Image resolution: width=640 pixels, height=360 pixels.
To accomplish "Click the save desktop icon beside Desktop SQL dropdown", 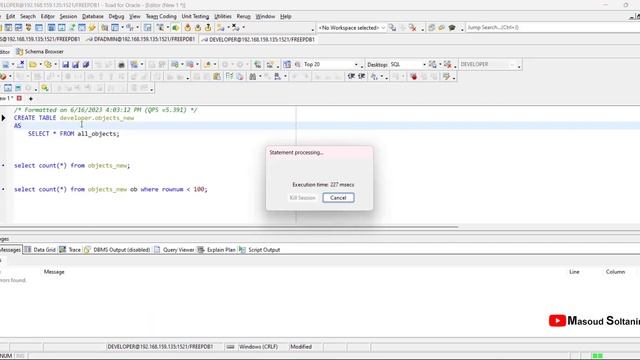I will point(433,64).
